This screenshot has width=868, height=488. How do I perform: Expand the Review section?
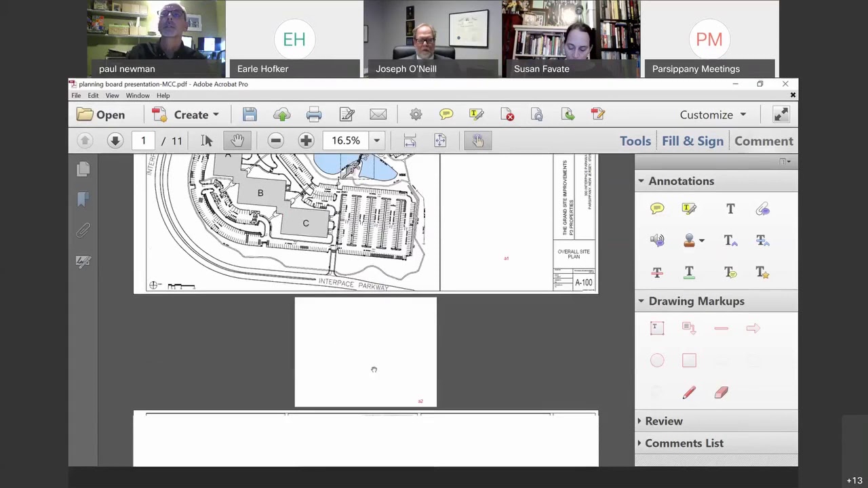coord(663,421)
